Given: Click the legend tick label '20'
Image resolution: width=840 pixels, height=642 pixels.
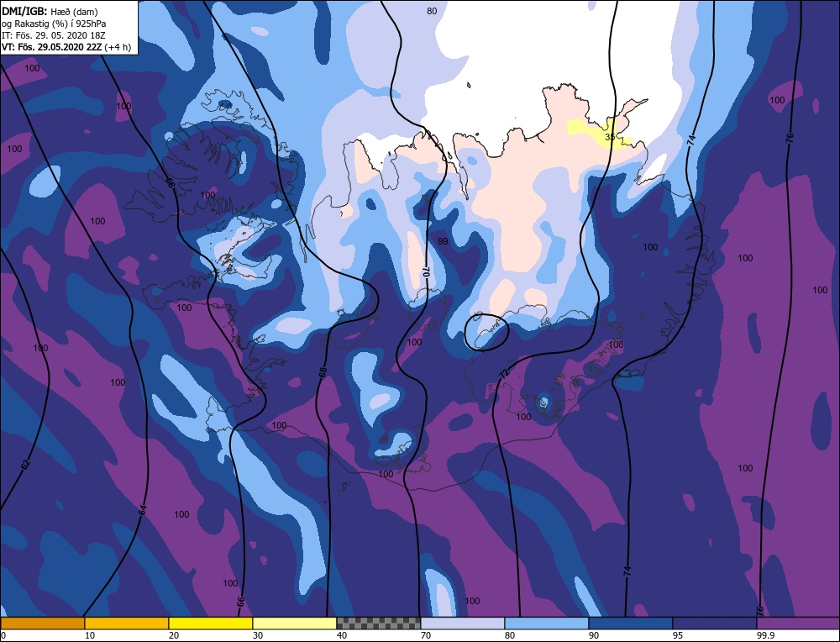Looking at the screenshot, I should click(x=173, y=635).
